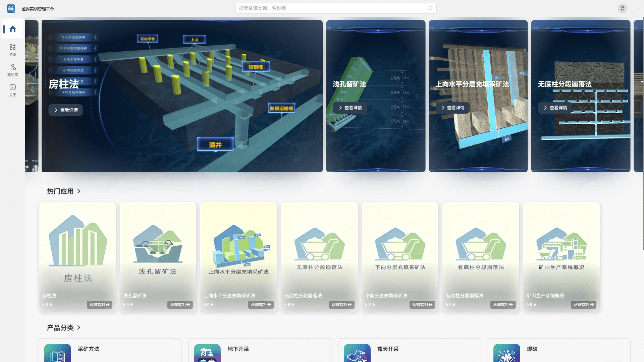Go to 我的库 in sidebar
The height and width of the screenshot is (362, 644).
pos(13,70)
